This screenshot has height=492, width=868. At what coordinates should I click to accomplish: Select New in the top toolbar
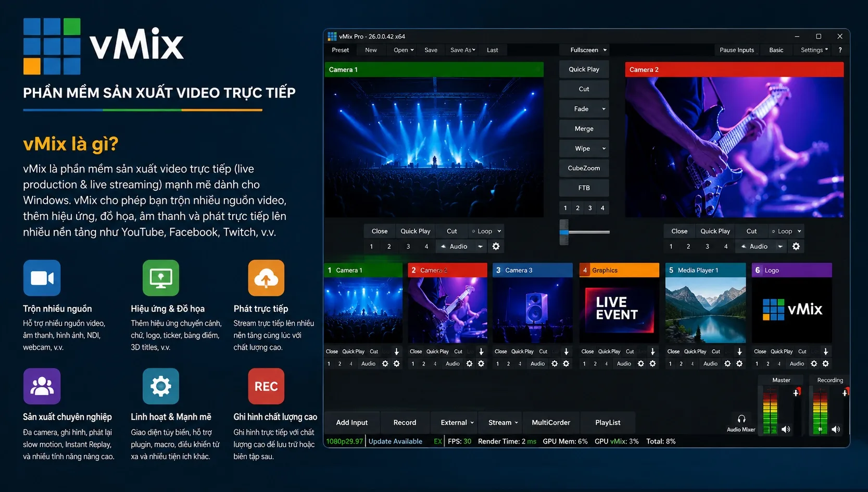click(371, 50)
